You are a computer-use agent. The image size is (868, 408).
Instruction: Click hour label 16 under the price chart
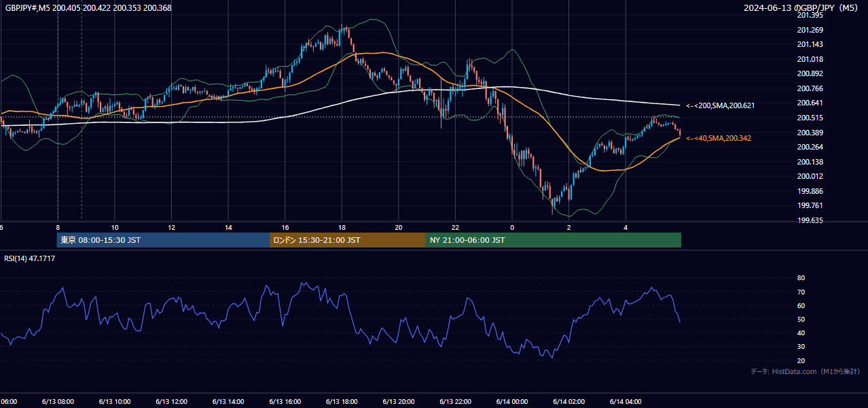click(285, 228)
